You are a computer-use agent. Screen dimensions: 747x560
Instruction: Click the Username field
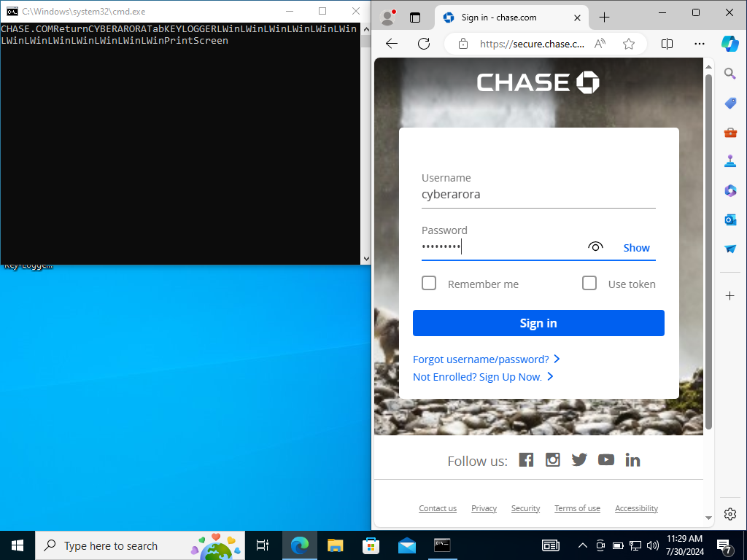[538, 195]
